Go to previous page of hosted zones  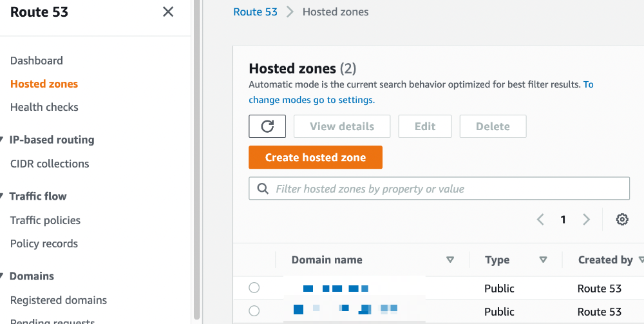pyautogui.click(x=540, y=219)
